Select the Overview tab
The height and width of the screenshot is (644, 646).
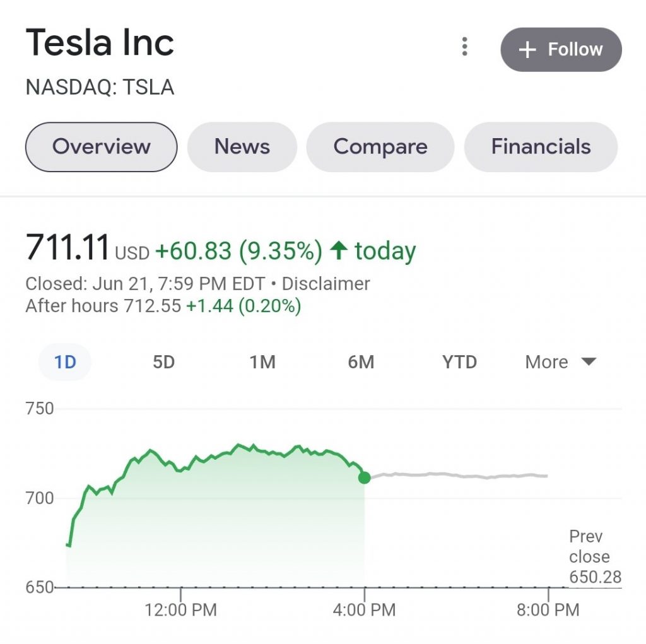[x=101, y=147]
